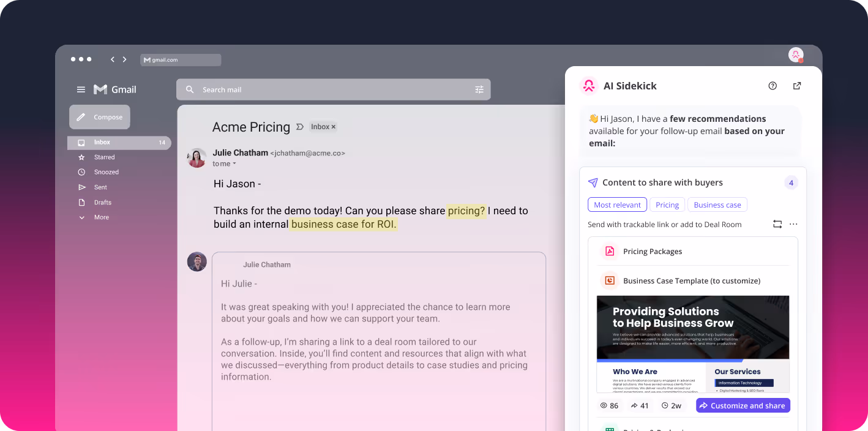This screenshot has height=431, width=868.
Task: Click highlighted 'business case for ROI.' text
Action: pyautogui.click(x=343, y=225)
